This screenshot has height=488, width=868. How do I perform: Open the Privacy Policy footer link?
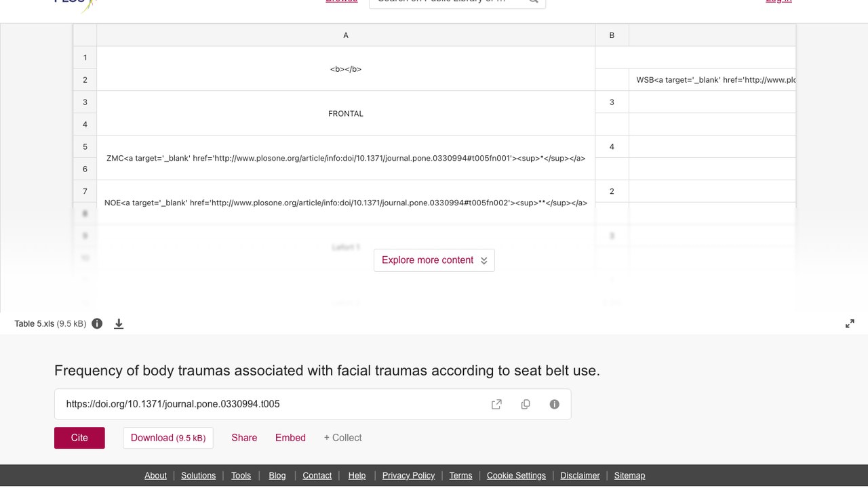(x=408, y=476)
